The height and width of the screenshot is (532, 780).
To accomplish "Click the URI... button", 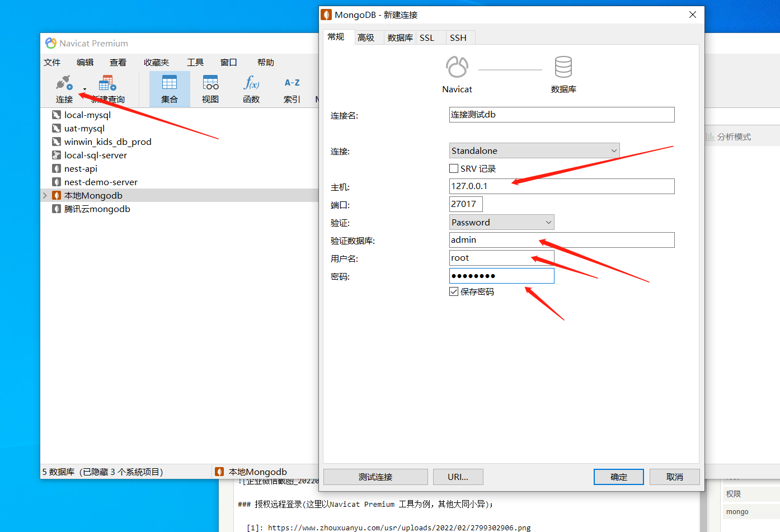I will coord(458,477).
